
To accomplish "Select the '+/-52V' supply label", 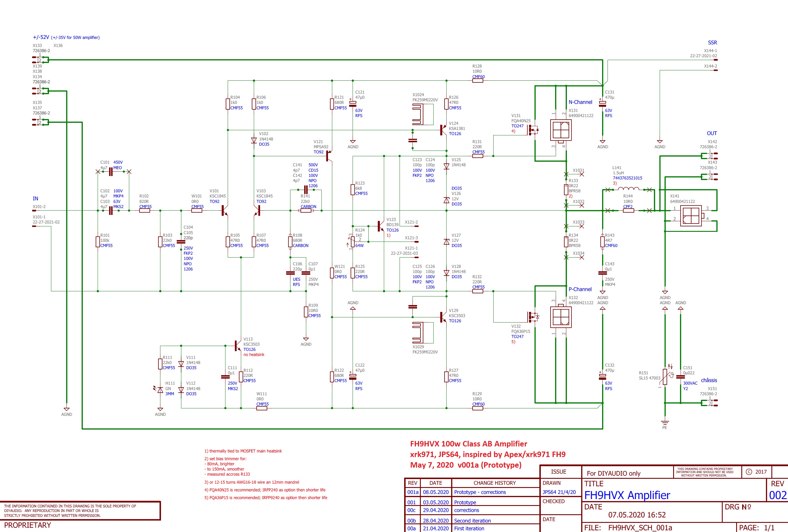I will (x=41, y=37).
